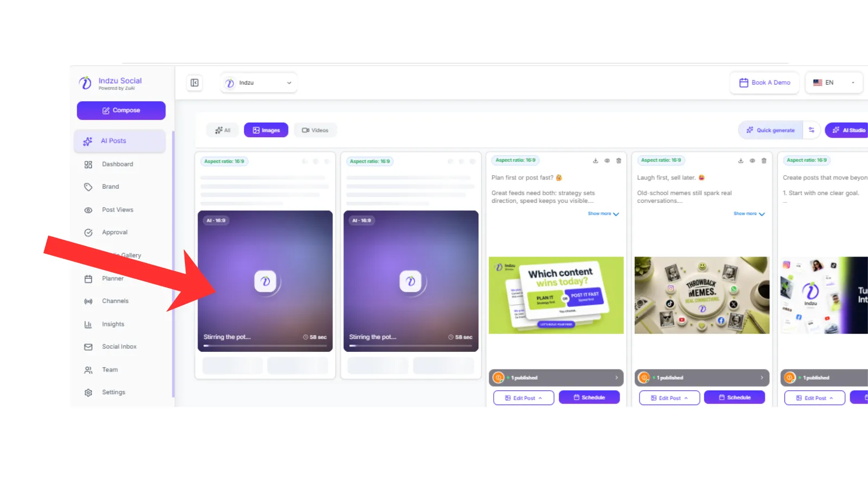
Task: Open 'Which content wins today?' image
Action: [x=556, y=296]
